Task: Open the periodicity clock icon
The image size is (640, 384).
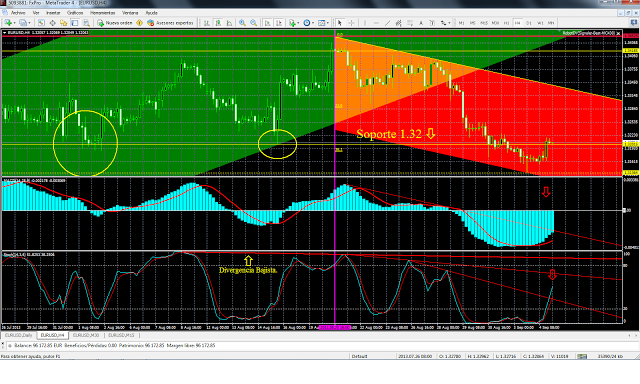Action: point(307,23)
